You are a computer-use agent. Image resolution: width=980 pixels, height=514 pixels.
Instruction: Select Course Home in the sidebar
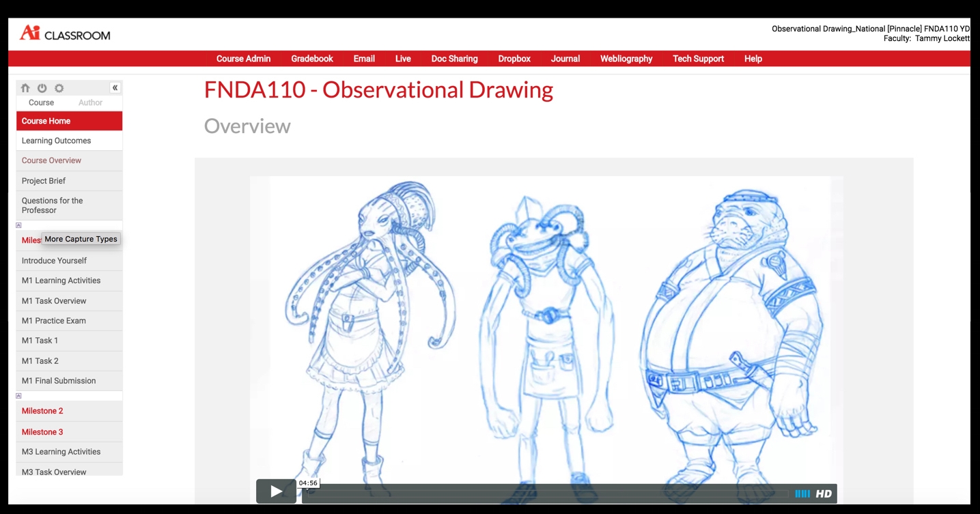pyautogui.click(x=69, y=121)
